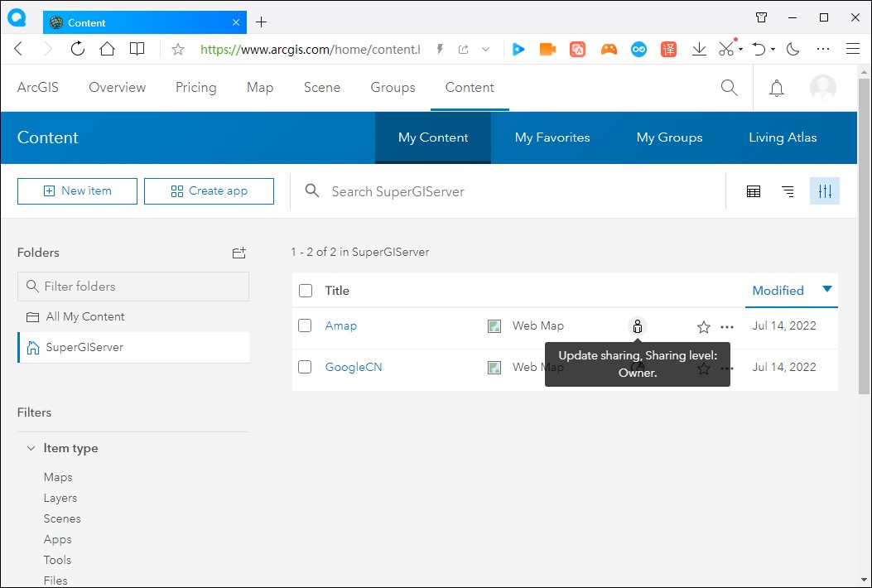The height and width of the screenshot is (588, 872).
Task: Open a new browser tab
Action: tap(262, 22)
